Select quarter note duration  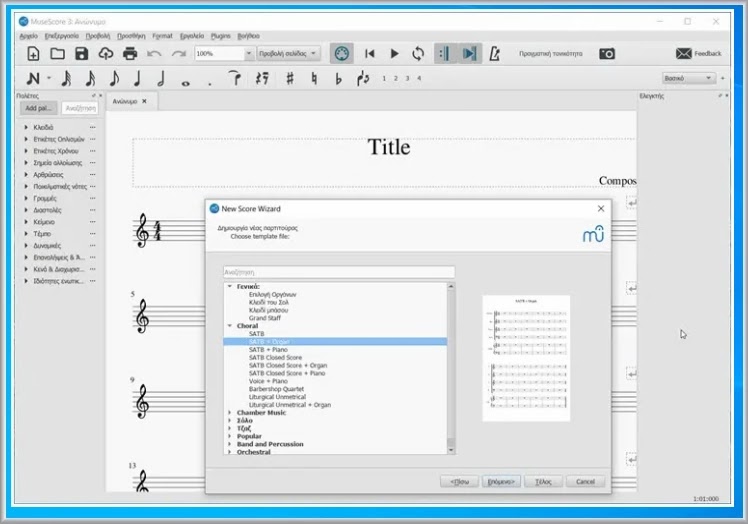pos(137,78)
